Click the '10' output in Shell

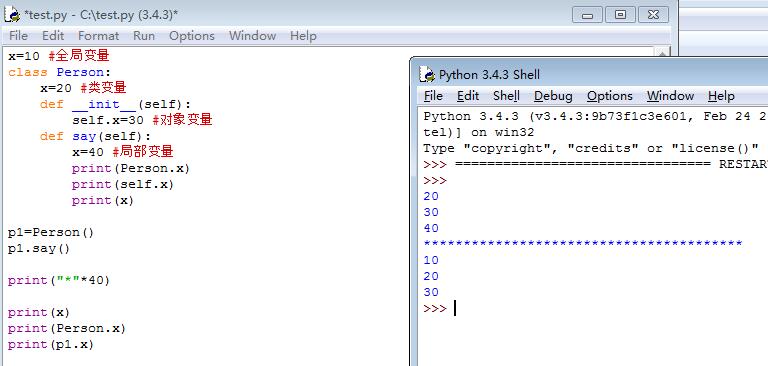(431, 260)
